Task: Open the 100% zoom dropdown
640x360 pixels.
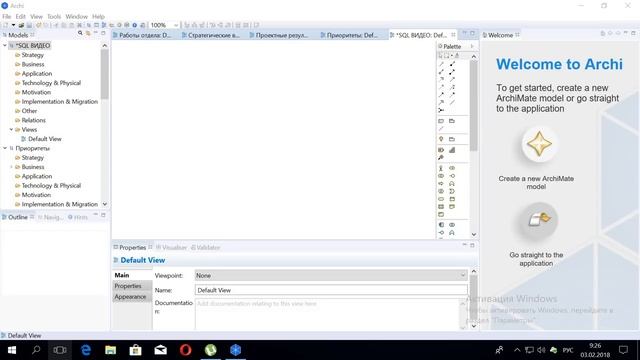Action: 176,25
